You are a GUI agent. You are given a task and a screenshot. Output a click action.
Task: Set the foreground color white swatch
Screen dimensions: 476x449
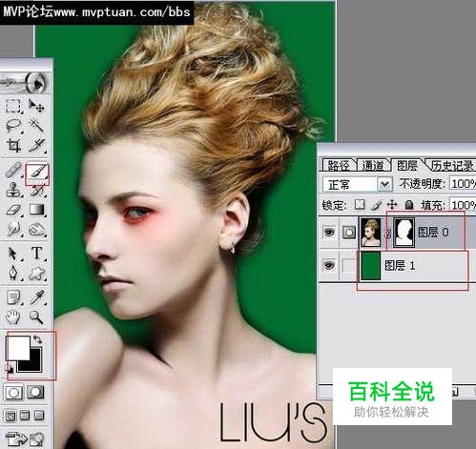pyautogui.click(x=18, y=348)
